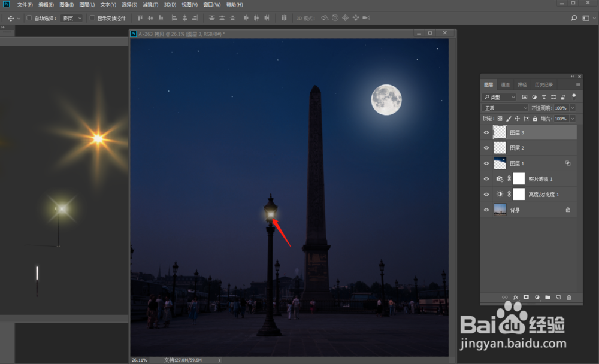Click 3D rotate mode icon
The height and width of the screenshot is (364, 599).
325,18
